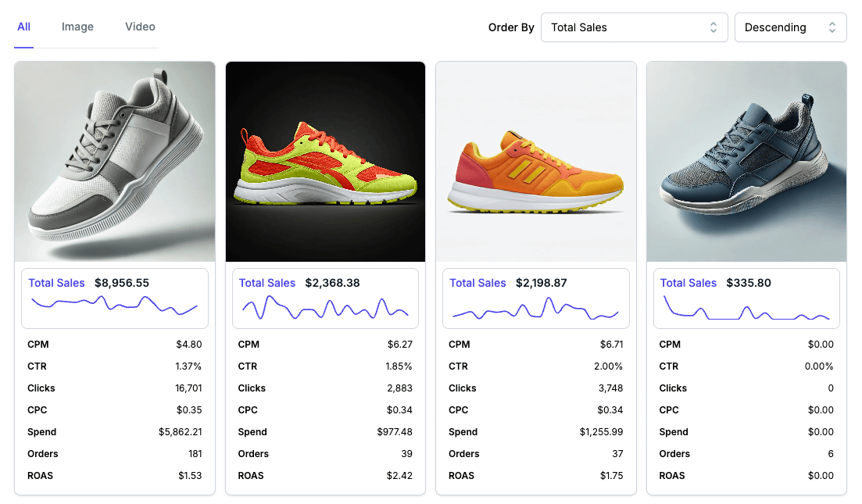862x504 pixels.
Task: Click the blue sneaker thumbnail
Action: (x=746, y=161)
